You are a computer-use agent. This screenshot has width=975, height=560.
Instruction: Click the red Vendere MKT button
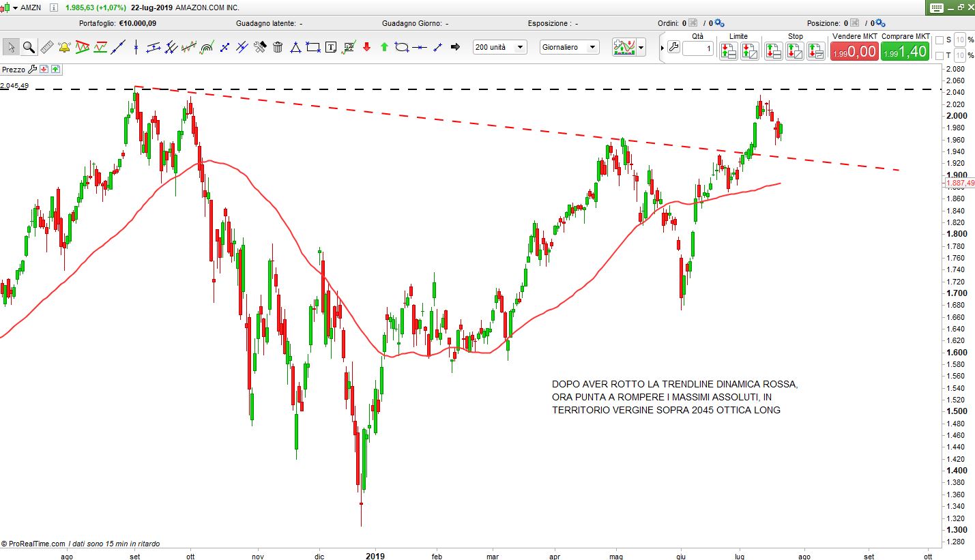tap(854, 51)
